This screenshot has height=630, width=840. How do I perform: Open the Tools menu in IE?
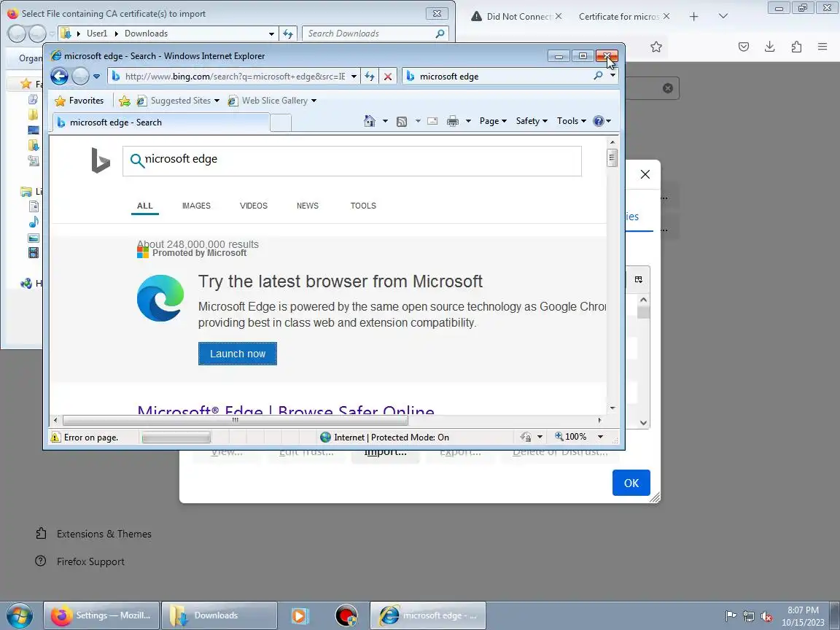pyautogui.click(x=572, y=121)
